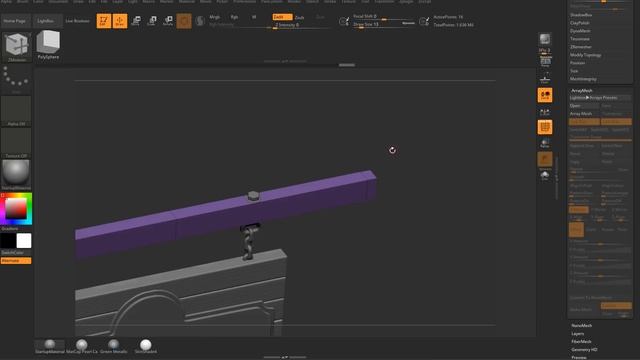This screenshot has width=640, height=360.
Task: Toggle the Dynamic solo icon
Action: point(545,160)
